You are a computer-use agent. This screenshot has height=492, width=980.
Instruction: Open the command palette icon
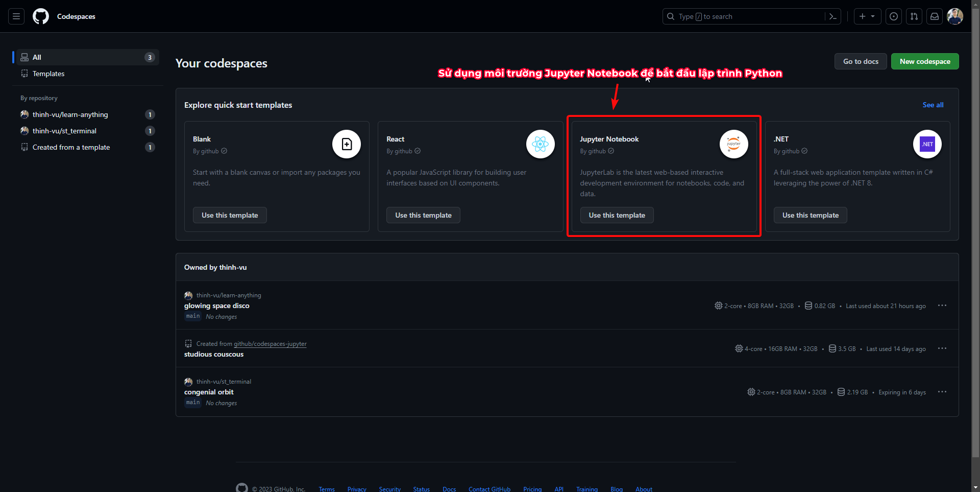832,16
